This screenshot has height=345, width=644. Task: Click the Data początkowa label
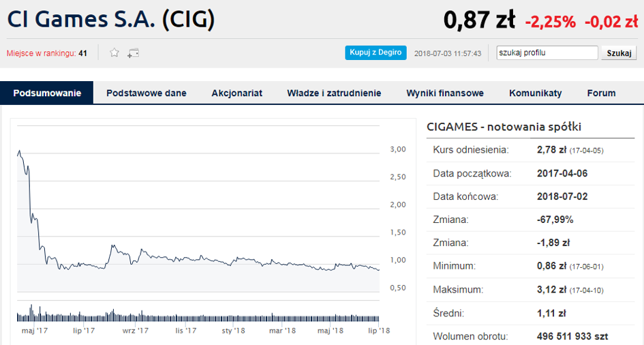[472, 173]
